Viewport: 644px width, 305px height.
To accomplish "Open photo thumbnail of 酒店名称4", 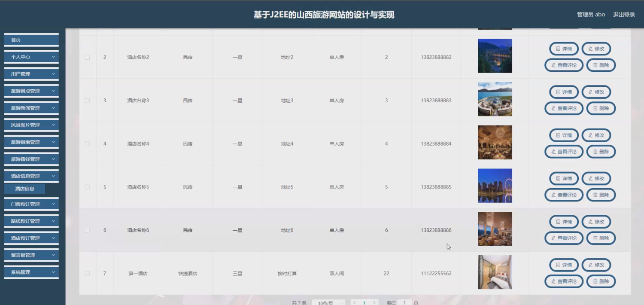I will point(495,143).
